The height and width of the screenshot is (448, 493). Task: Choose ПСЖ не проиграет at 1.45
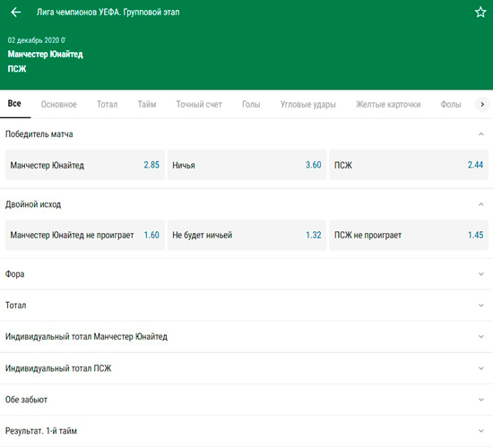409,235
